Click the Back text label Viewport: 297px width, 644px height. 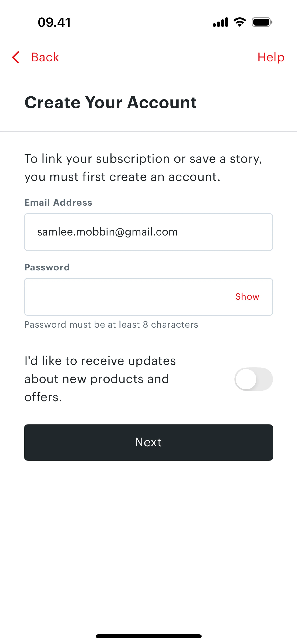pos(45,57)
